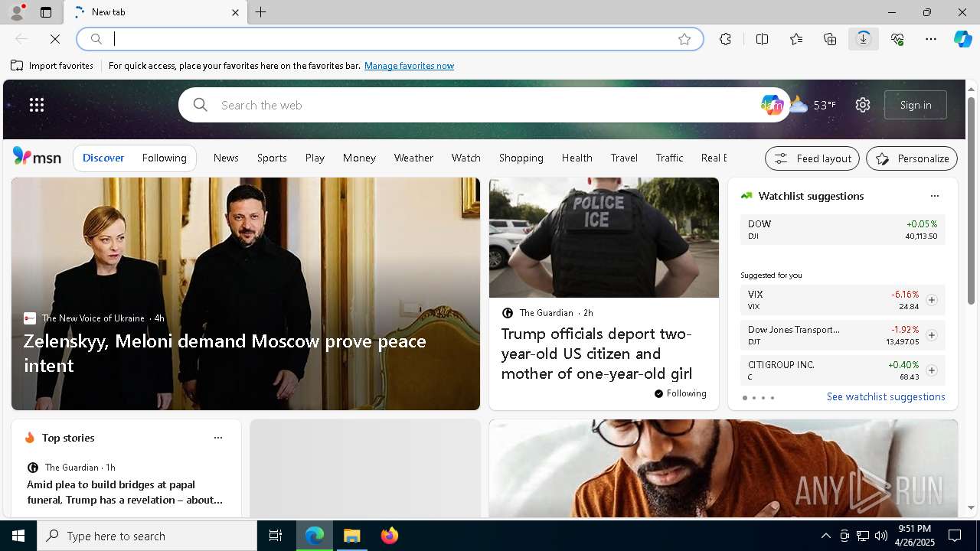
Task: Open the Copilot sidebar icon
Action: click(x=962, y=39)
